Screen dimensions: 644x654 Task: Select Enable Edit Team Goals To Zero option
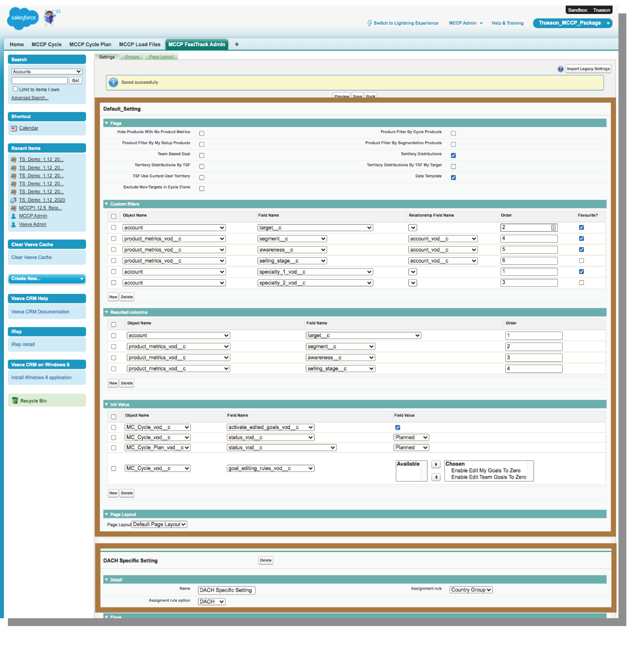[489, 477]
